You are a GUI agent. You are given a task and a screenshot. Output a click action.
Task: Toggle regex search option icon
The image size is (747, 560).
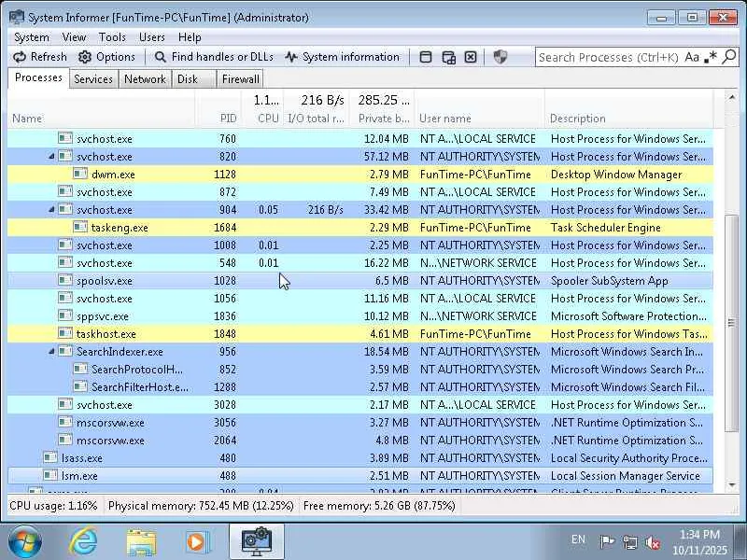click(x=711, y=57)
